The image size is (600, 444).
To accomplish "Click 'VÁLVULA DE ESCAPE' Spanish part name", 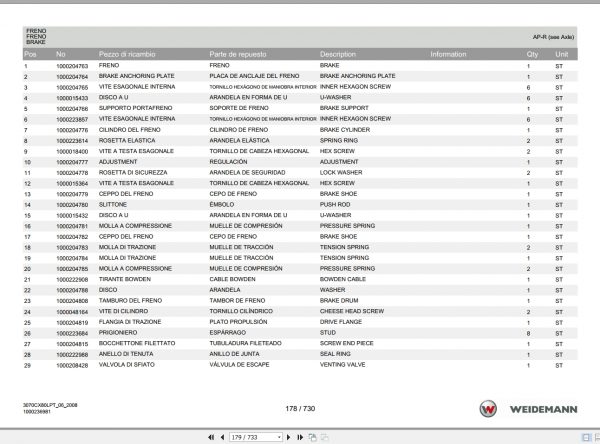I will pos(239,365).
